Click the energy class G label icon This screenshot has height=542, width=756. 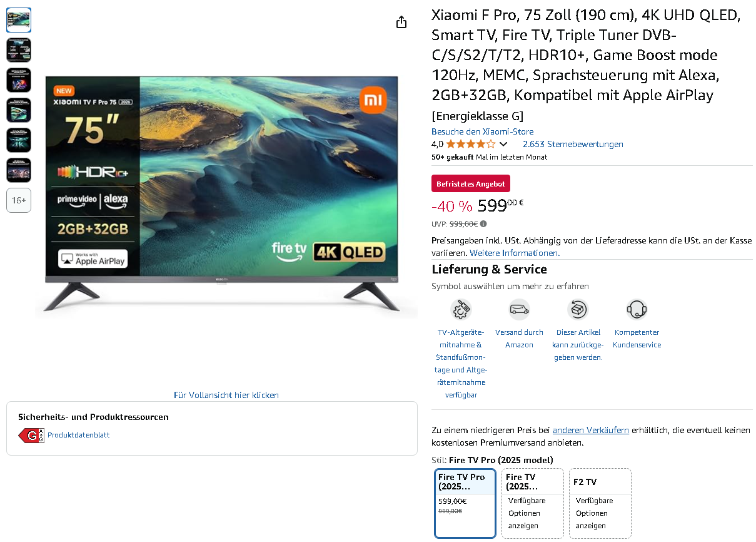(31, 435)
